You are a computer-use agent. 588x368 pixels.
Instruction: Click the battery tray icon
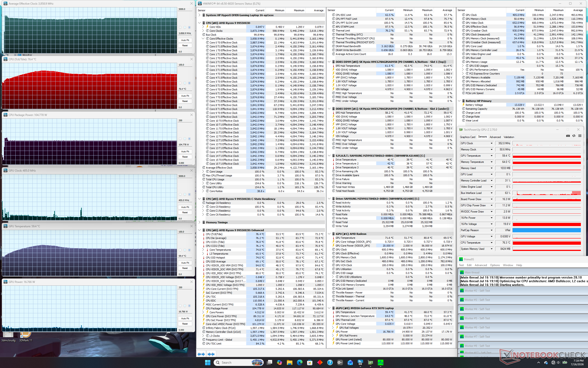(565, 362)
